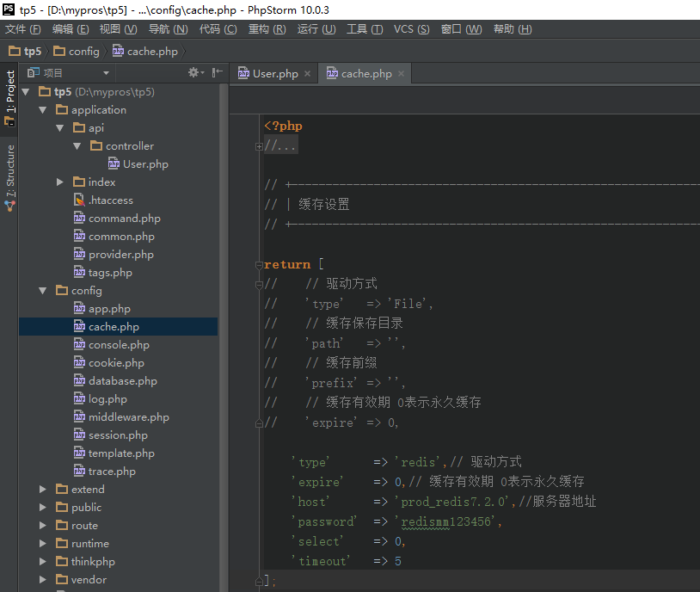Click config in the breadcrumb bar

click(84, 52)
